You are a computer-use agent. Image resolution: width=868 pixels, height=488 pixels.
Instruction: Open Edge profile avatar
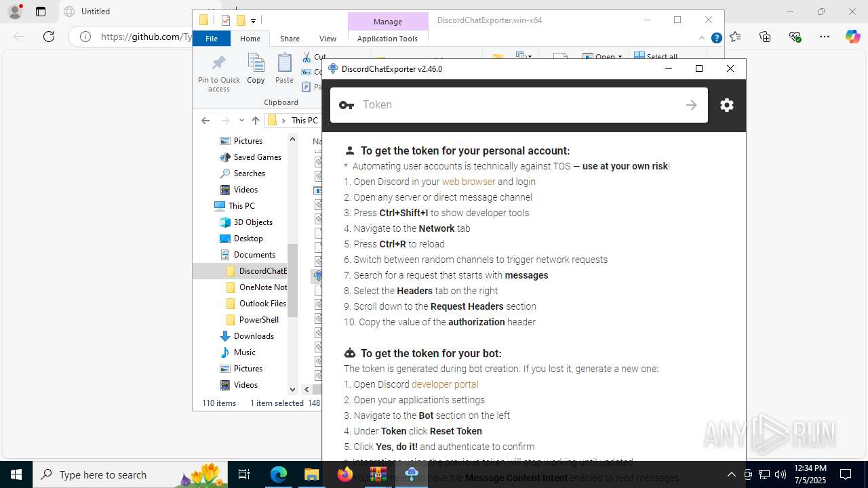pyautogui.click(x=14, y=12)
